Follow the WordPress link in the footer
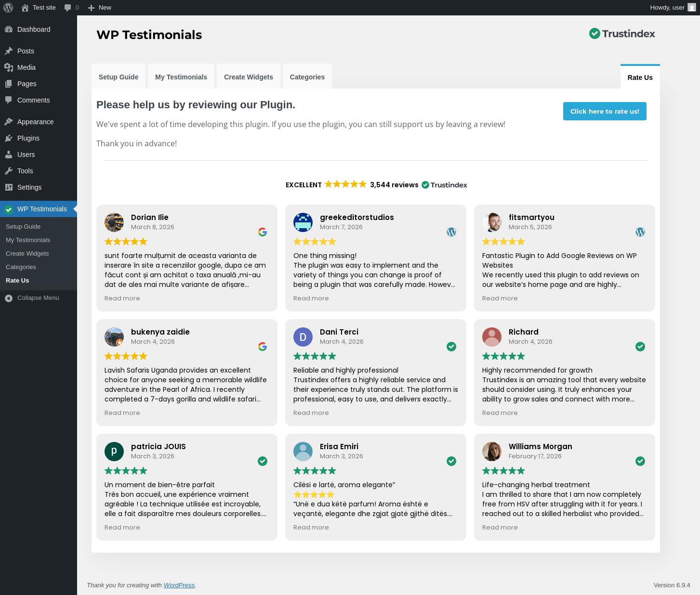The width and height of the screenshot is (700, 595). [x=179, y=585]
